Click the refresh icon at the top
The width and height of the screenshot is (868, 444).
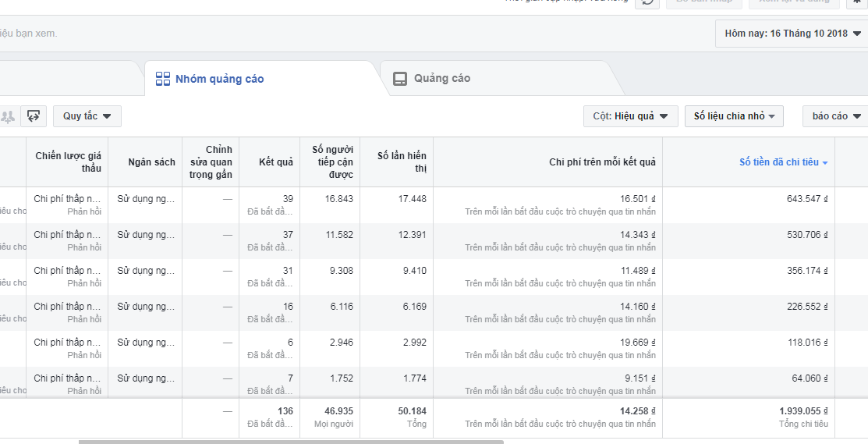(647, 2)
